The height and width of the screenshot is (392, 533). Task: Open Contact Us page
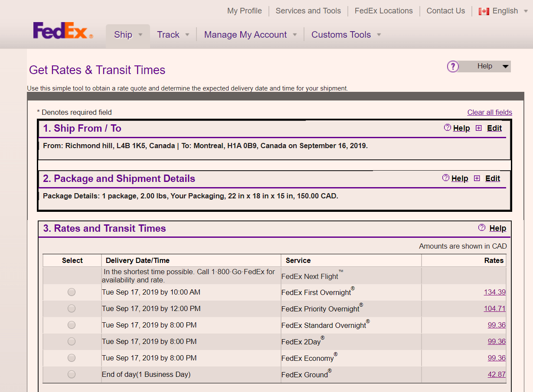click(x=446, y=11)
